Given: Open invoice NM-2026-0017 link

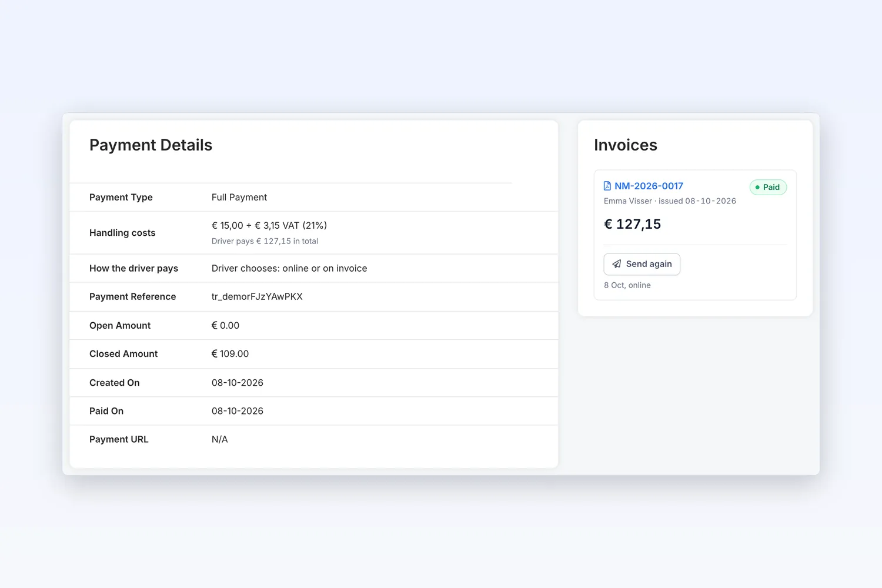Looking at the screenshot, I should 649,186.
